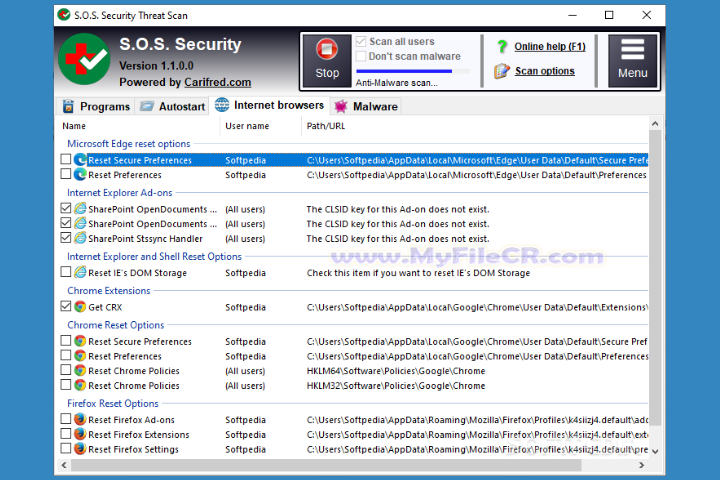Check HKLM32 Reset Chrome Policies checkbox
Viewport: 720px width, 480px height.
click(66, 384)
